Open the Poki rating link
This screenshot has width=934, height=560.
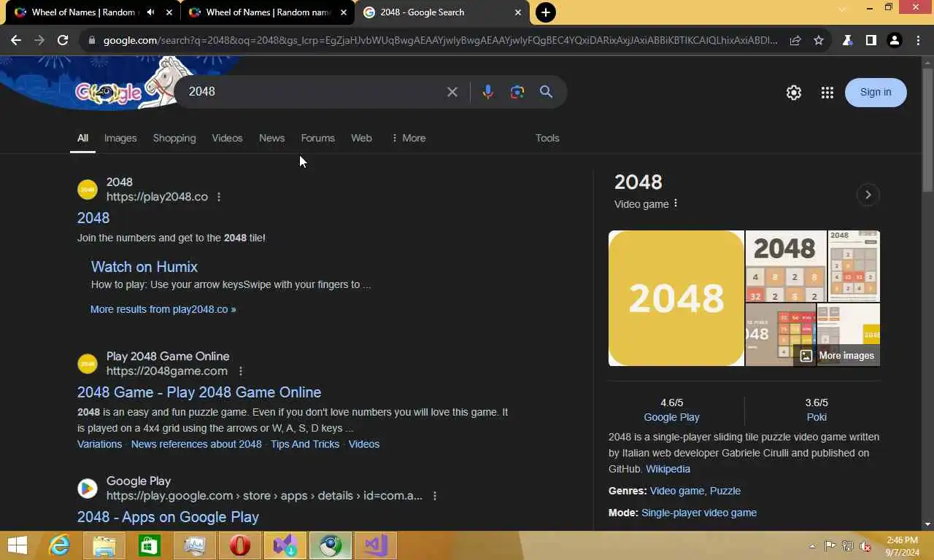(817, 417)
